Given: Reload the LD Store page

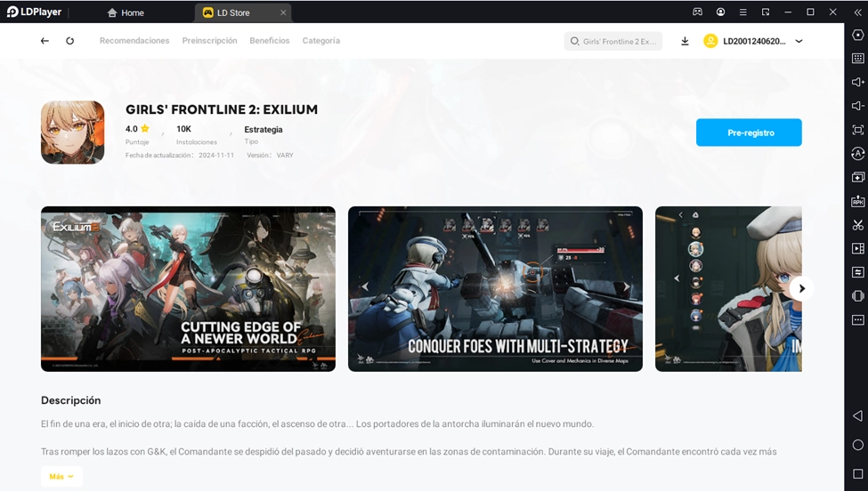Looking at the screenshot, I should 69,41.
